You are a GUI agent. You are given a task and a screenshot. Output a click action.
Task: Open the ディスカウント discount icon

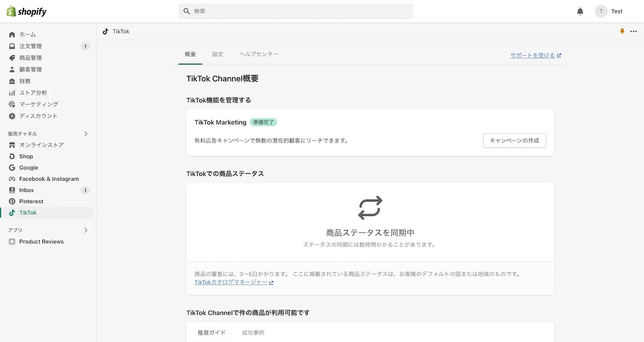(12, 116)
